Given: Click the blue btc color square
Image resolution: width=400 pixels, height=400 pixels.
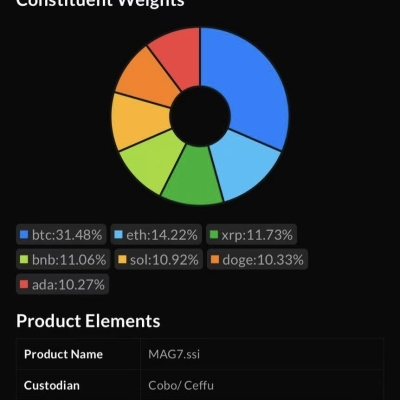Looking at the screenshot, I should (24, 235).
